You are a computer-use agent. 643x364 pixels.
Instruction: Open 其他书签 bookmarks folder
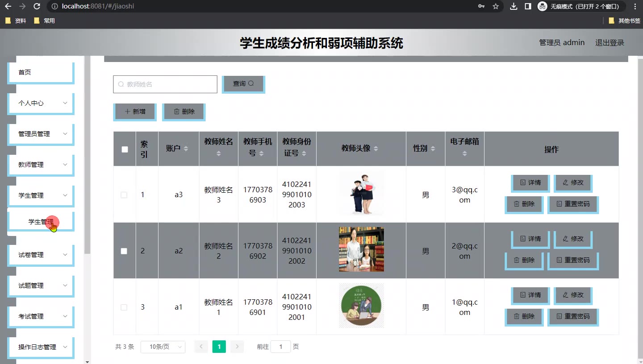point(624,21)
